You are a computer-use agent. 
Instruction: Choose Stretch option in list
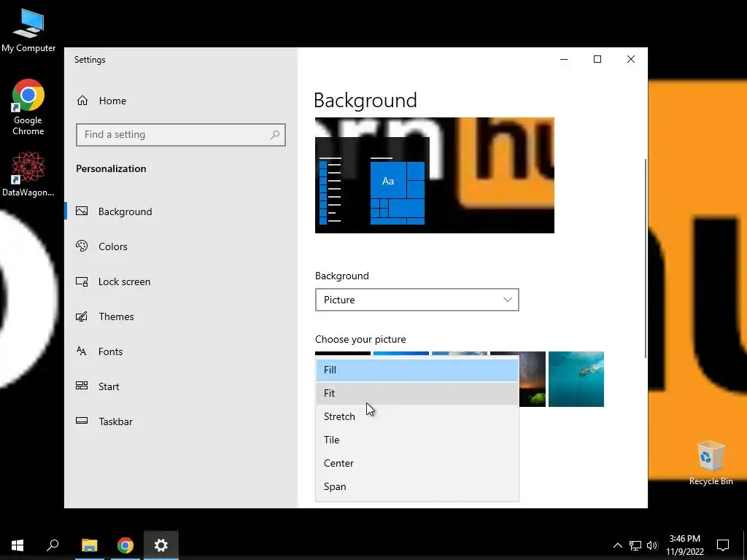click(x=417, y=416)
